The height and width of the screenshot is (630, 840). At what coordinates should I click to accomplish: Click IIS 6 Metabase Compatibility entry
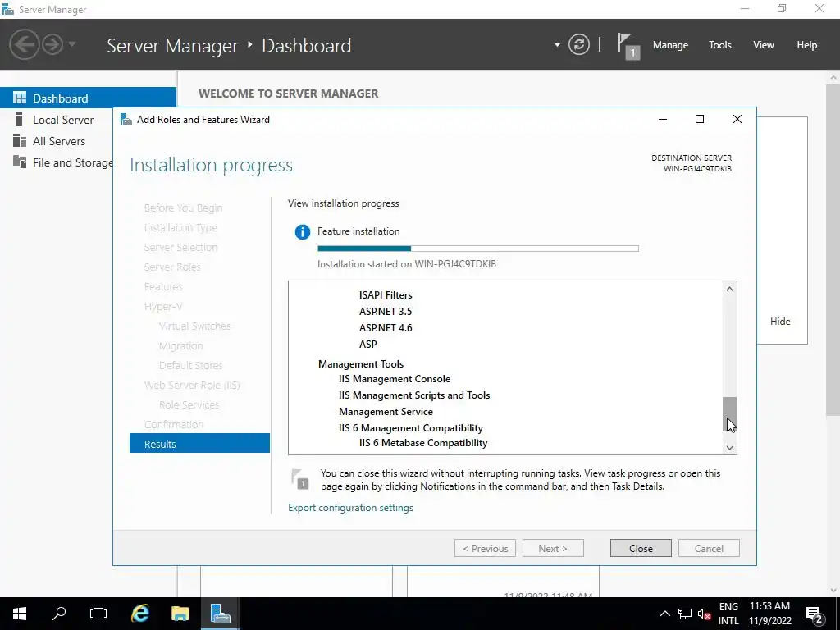(423, 442)
